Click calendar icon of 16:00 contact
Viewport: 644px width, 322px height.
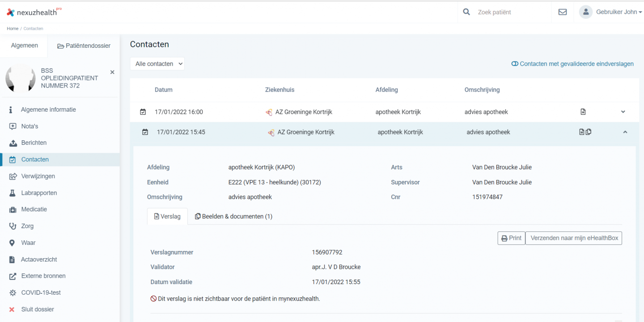tap(143, 112)
